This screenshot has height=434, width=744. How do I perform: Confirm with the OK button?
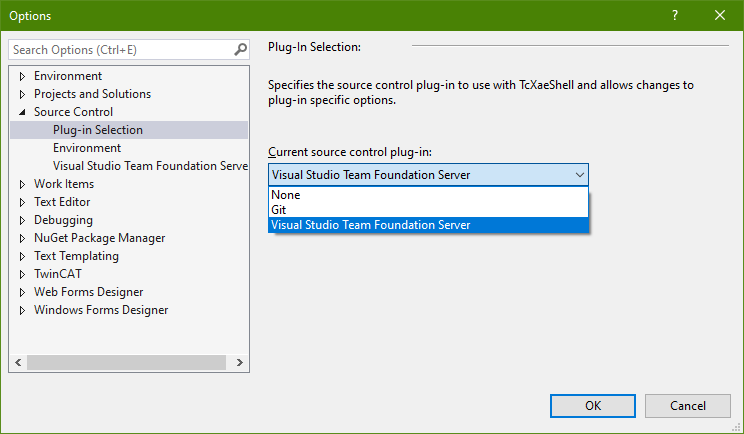tap(593, 406)
